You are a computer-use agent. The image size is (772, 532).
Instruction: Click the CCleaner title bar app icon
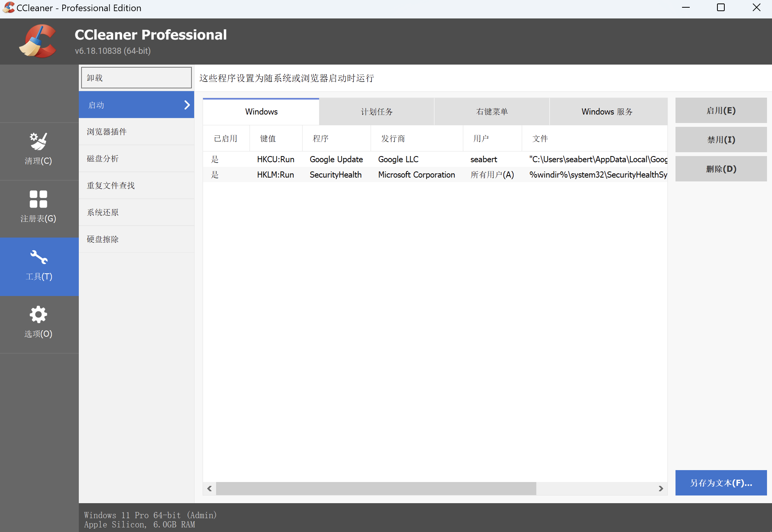click(x=8, y=8)
